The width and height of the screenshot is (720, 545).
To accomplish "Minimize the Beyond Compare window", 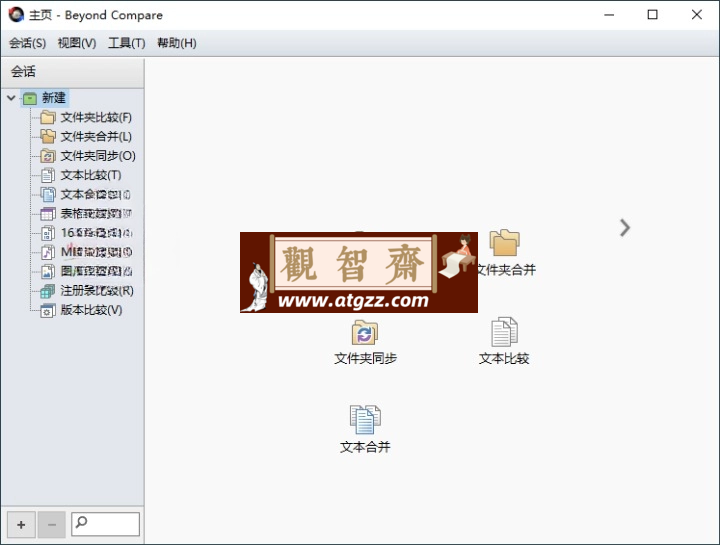I will click(609, 15).
